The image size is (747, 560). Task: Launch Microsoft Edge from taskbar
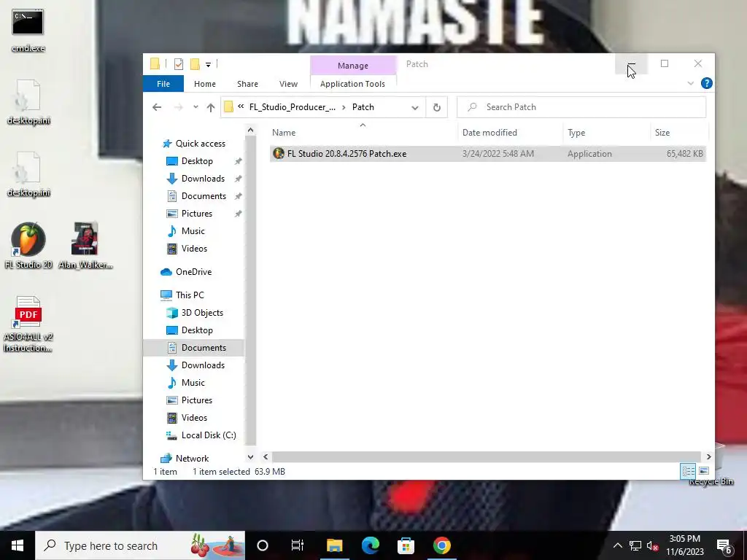(x=370, y=545)
